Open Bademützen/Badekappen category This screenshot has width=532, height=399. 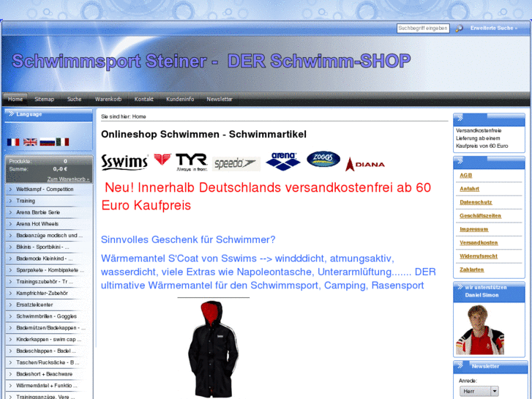(x=49, y=328)
